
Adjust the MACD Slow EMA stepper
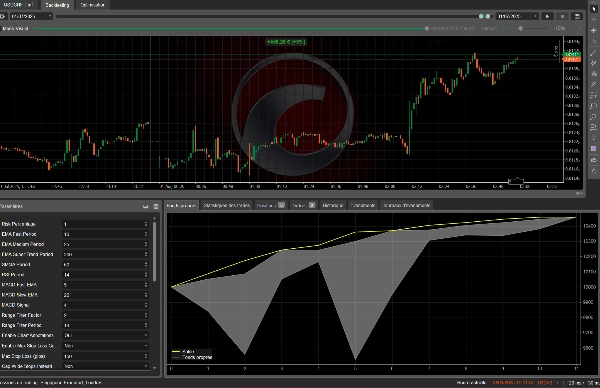[x=146, y=295]
